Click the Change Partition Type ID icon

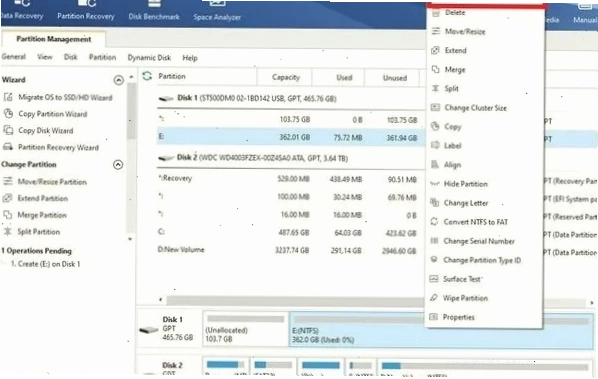pos(434,260)
